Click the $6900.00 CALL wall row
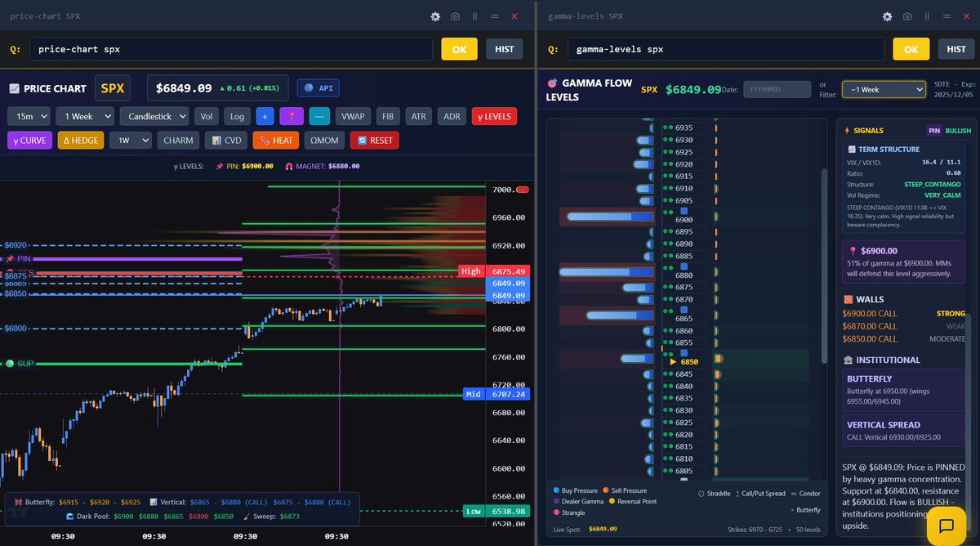The height and width of the screenshot is (546, 980). [x=905, y=313]
